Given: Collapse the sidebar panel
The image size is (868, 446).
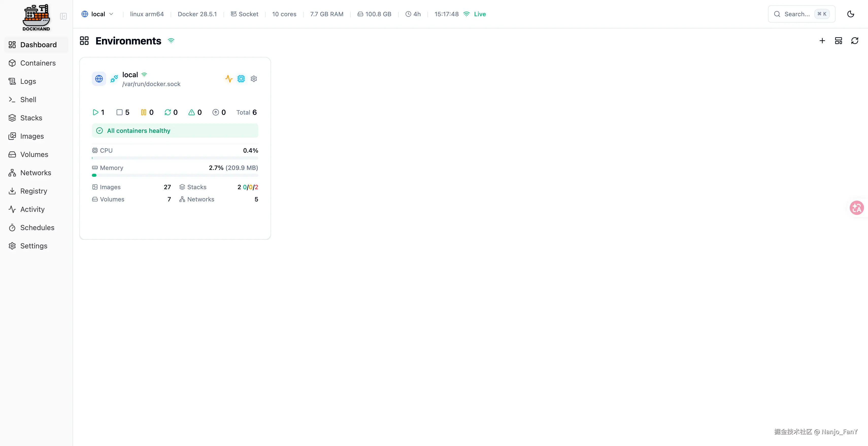Looking at the screenshot, I should click(x=63, y=16).
